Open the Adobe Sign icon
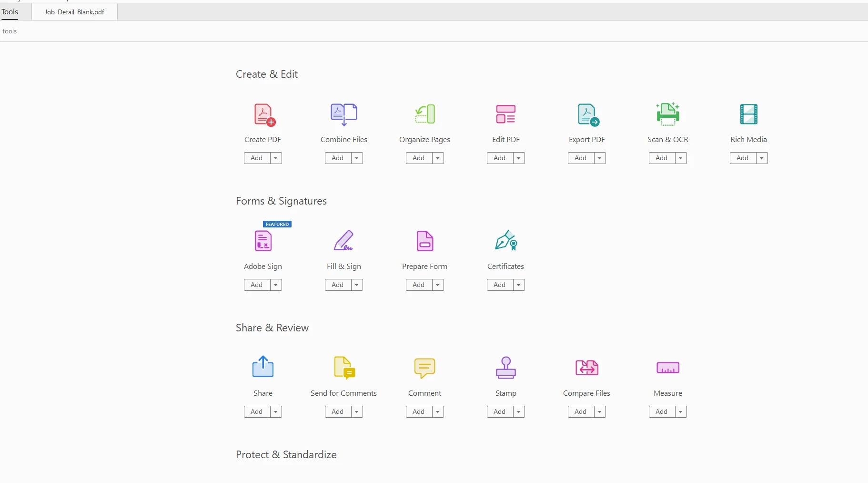This screenshot has width=868, height=483. [263, 241]
